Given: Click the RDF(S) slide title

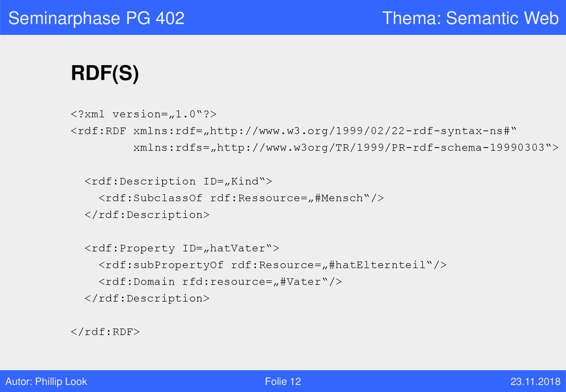Looking at the screenshot, I should click(x=104, y=74).
